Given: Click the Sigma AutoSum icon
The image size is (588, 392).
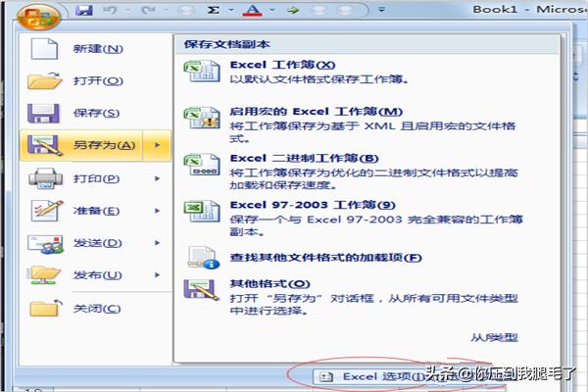Looking at the screenshot, I should [x=214, y=10].
